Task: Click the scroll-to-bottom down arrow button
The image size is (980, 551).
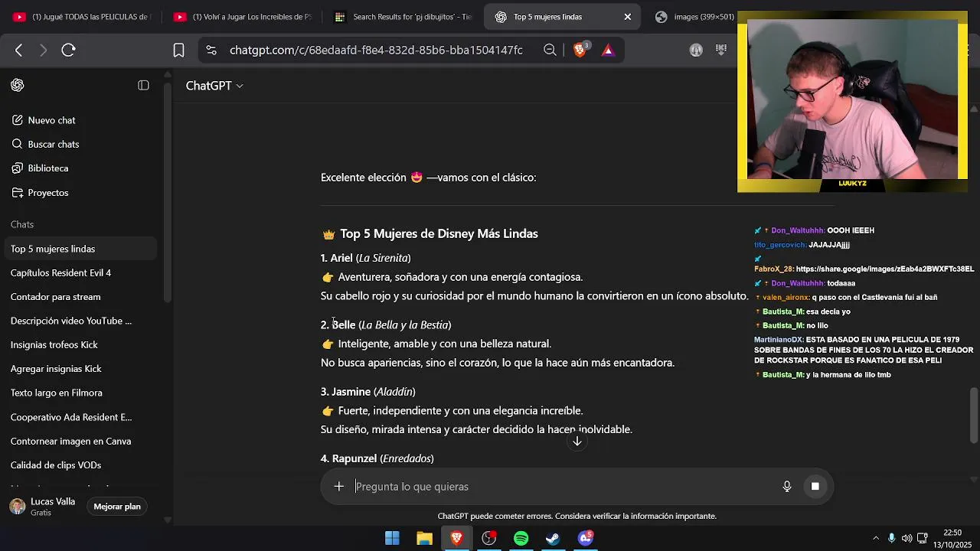Action: (577, 441)
